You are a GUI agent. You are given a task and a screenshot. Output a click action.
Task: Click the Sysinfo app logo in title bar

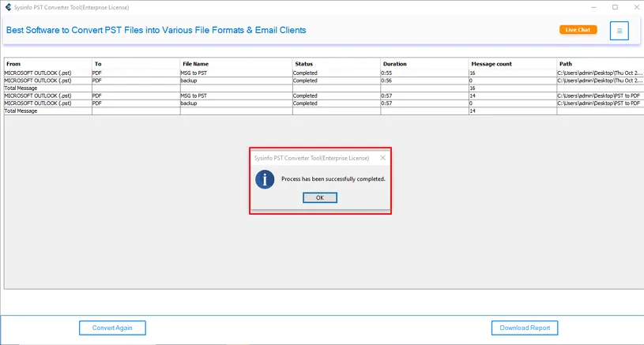[x=8, y=7]
